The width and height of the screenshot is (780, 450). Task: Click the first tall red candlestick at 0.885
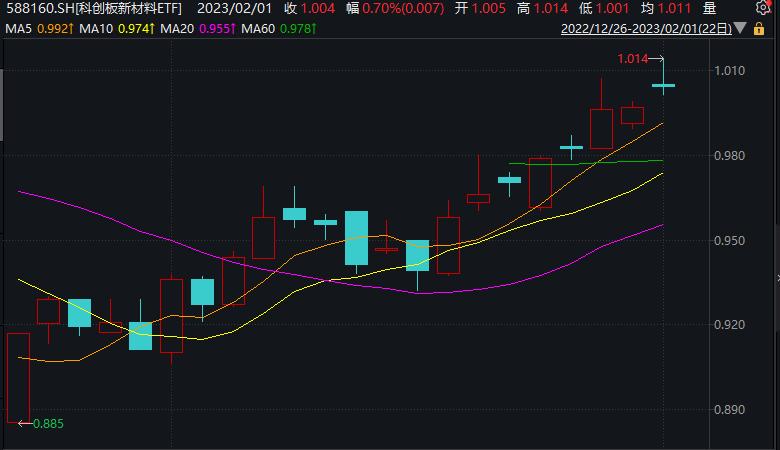[18, 378]
